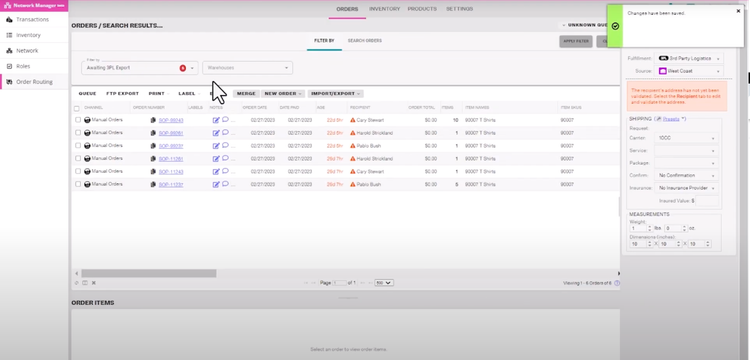This screenshot has width=750, height=360.
Task: Click the Queue toolbar button
Action: click(88, 94)
